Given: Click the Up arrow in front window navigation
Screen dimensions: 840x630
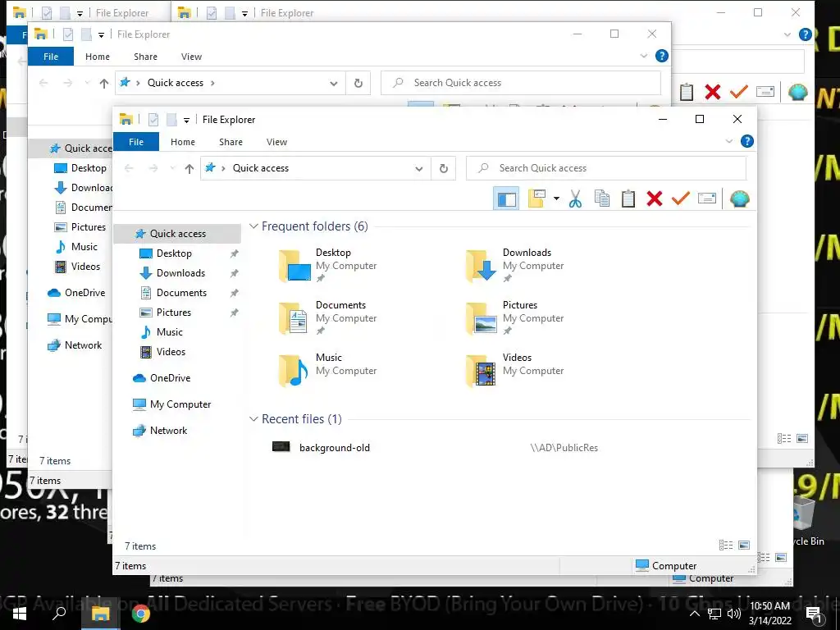Looking at the screenshot, I should point(189,169).
